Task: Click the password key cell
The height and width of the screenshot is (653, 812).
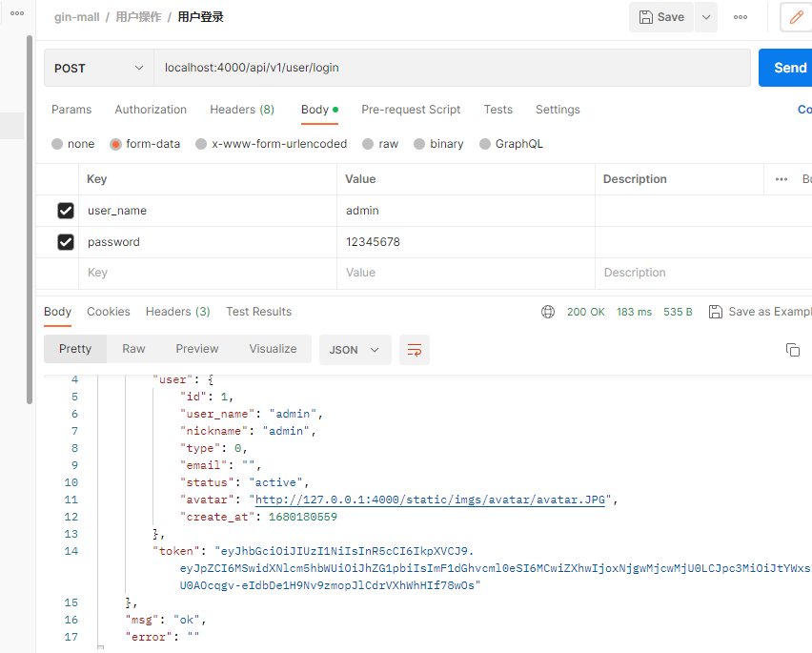Action: pyautogui.click(x=208, y=242)
